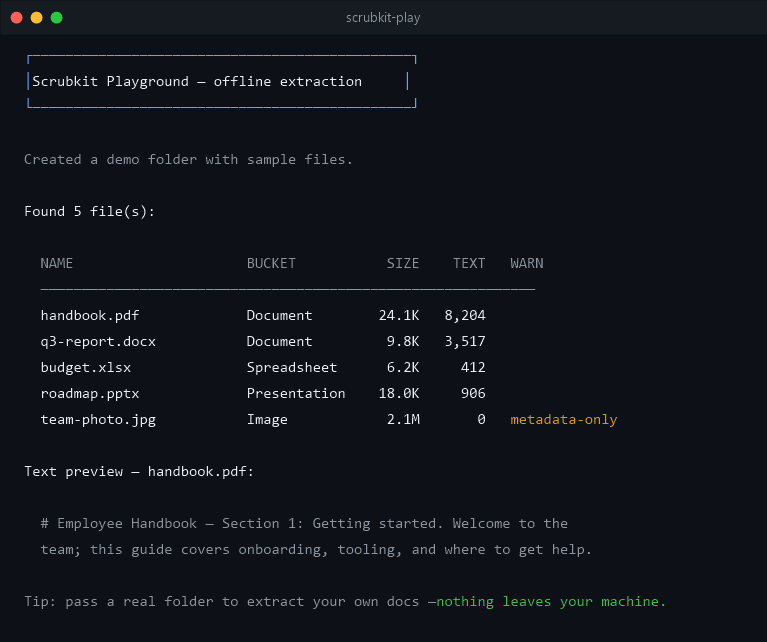Viewport: 767px width, 642px height.
Task: Click the green maximize window button
Action: (57, 18)
